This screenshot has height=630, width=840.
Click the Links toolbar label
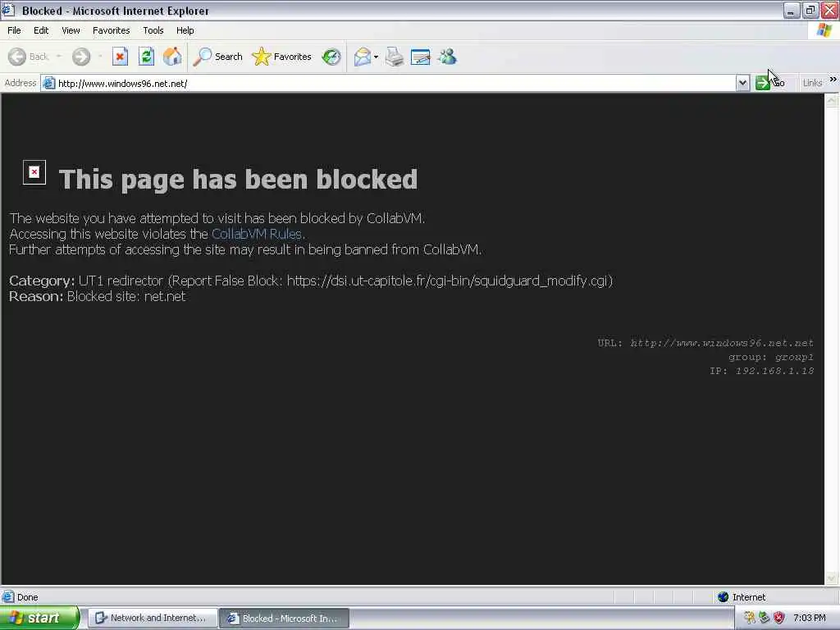click(x=812, y=83)
